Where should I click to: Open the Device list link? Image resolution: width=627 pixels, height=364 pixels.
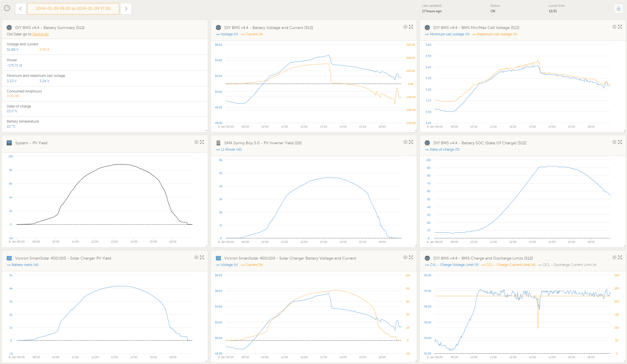[x=40, y=34]
